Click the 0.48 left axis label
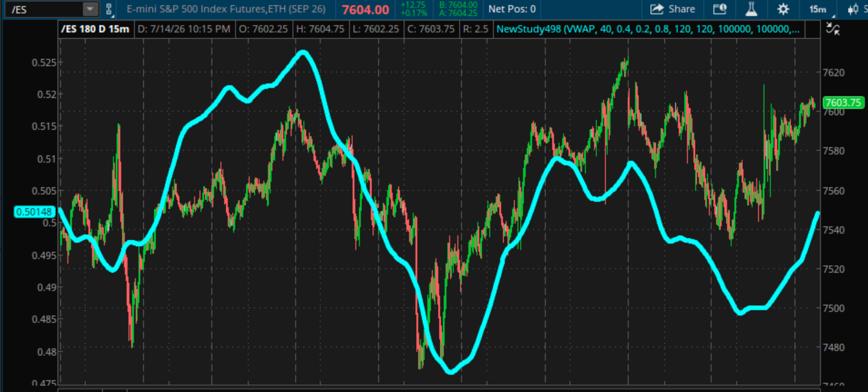Image resolution: width=868 pixels, height=392 pixels. click(x=46, y=351)
